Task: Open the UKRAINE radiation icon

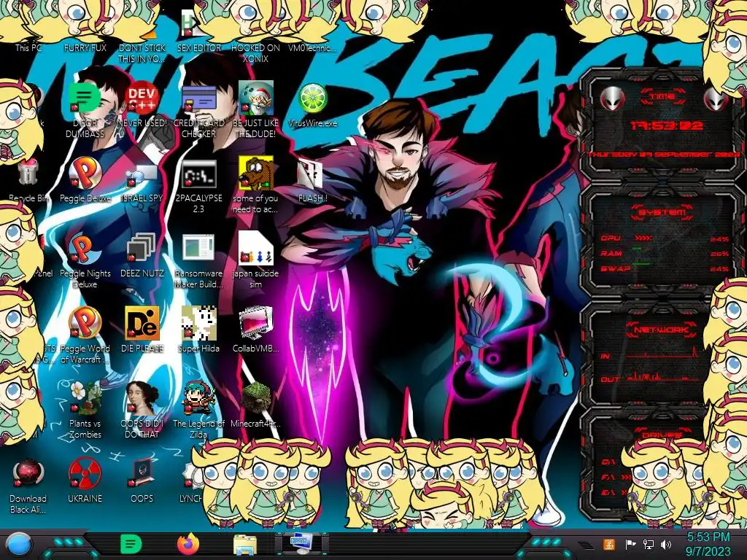Action: (x=85, y=474)
